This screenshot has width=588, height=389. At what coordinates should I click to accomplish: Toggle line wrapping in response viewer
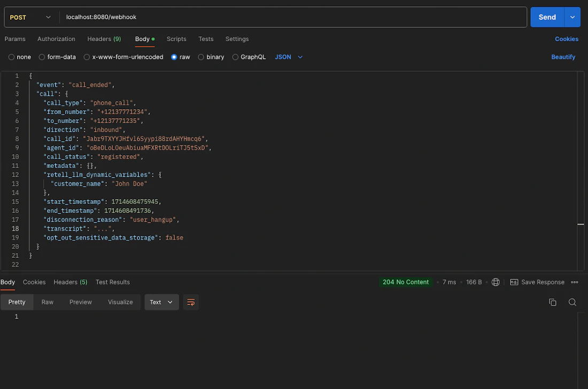[191, 302]
